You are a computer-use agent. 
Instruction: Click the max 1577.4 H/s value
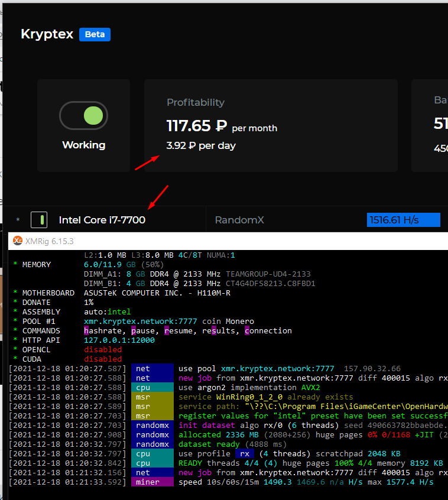point(410,482)
